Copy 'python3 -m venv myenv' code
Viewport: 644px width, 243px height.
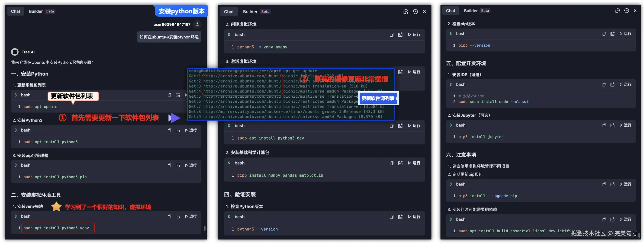click(392, 35)
